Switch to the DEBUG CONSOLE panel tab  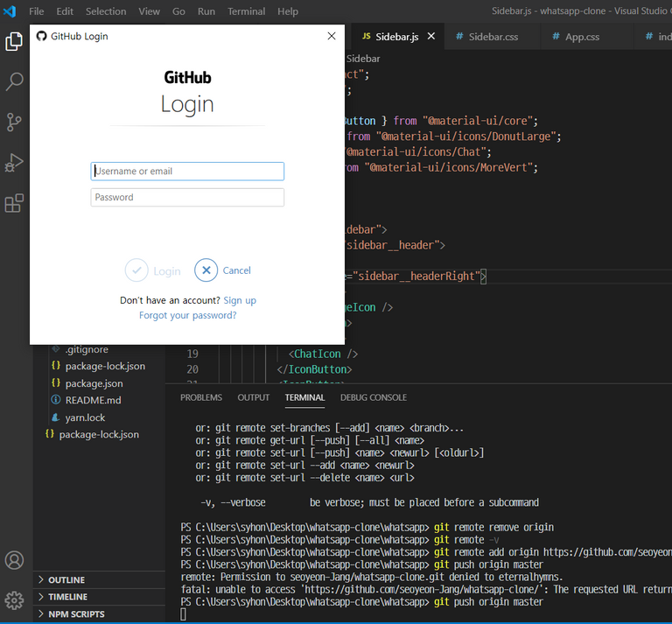click(x=374, y=397)
